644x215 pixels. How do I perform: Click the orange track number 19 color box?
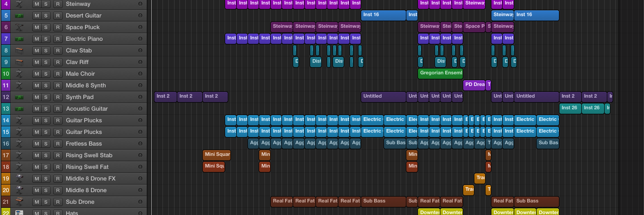tap(6, 178)
